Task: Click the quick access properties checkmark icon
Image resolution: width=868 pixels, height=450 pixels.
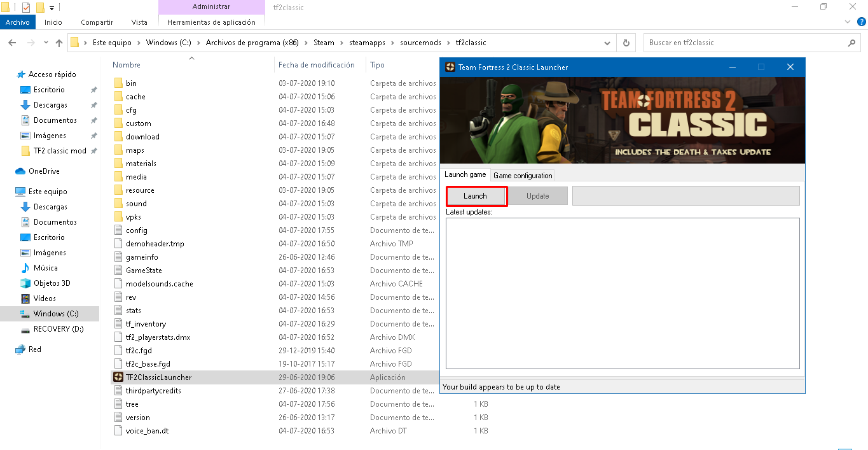Action: point(26,8)
